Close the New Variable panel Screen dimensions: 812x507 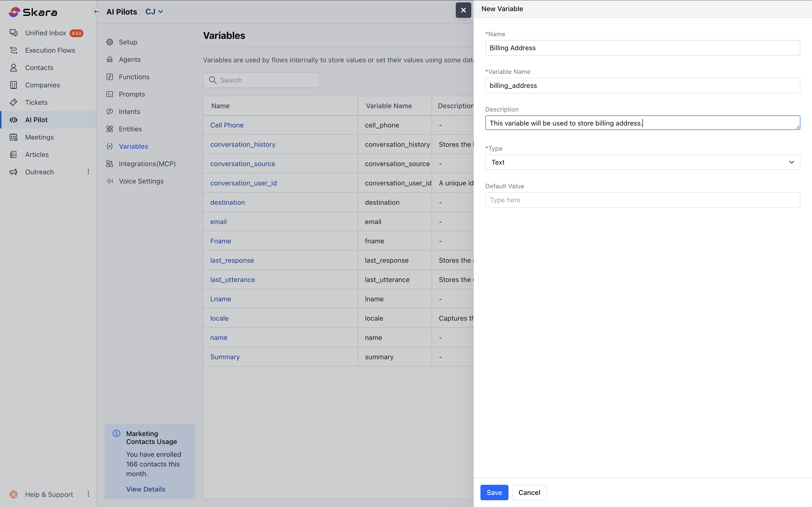click(x=463, y=10)
